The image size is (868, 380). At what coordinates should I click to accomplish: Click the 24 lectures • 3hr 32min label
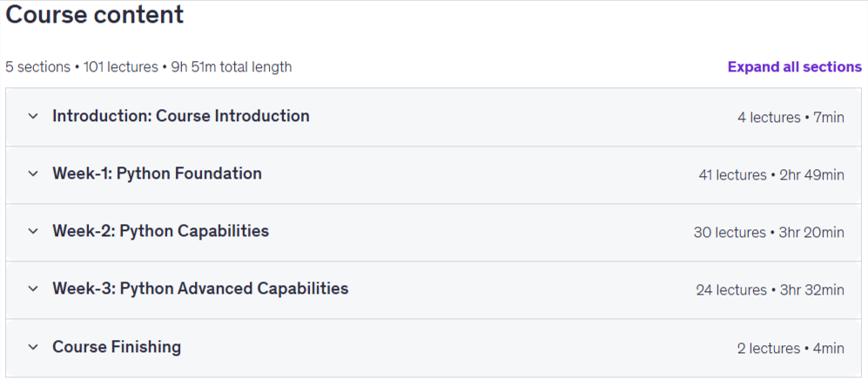[x=770, y=290]
